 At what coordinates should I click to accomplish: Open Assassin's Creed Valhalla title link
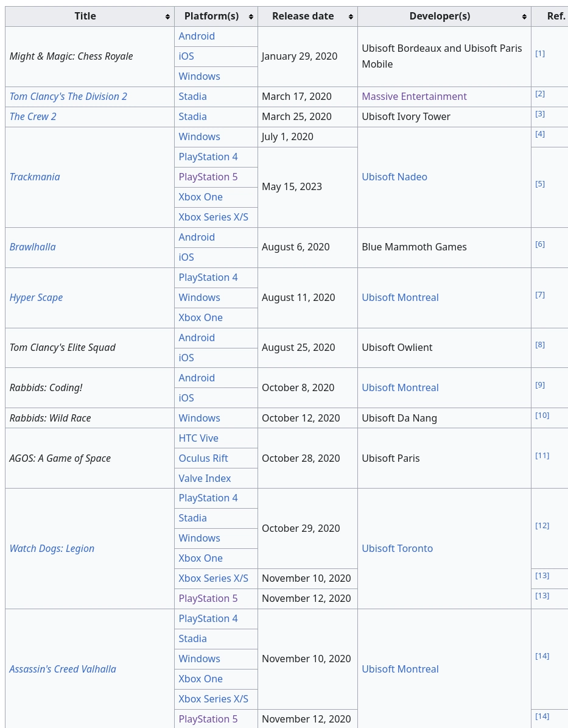[63, 669]
